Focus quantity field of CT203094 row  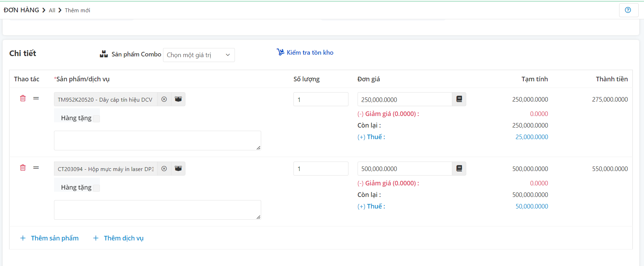(x=321, y=169)
